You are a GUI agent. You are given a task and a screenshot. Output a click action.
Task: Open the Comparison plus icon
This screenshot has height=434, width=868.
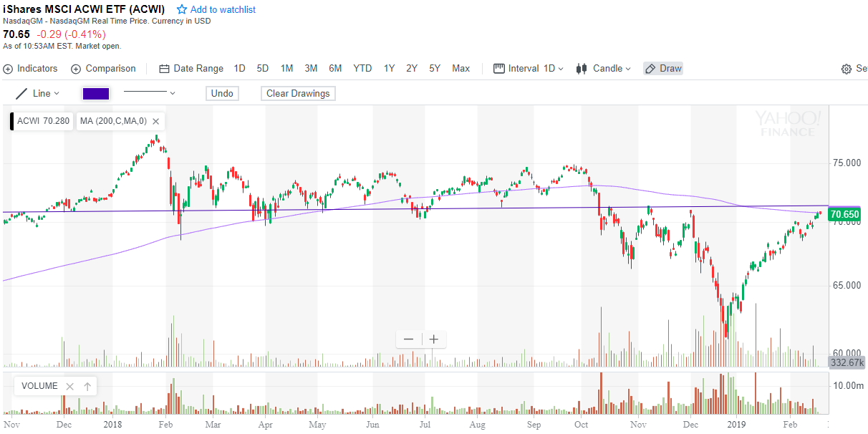[76, 69]
